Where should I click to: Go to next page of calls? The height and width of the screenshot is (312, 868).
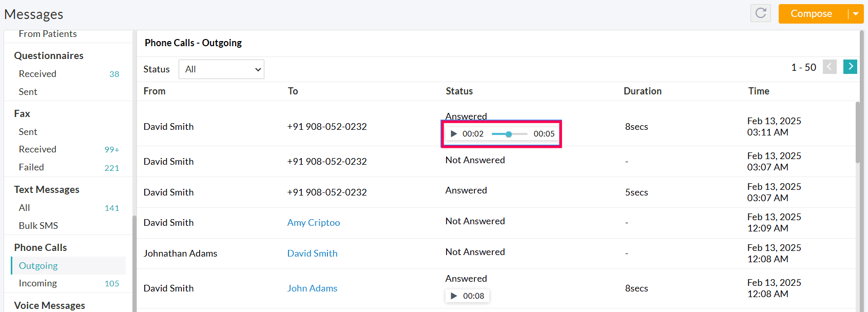[850, 67]
